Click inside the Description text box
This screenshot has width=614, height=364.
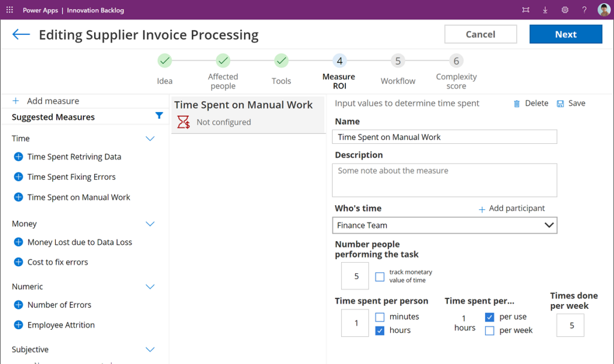coord(444,180)
